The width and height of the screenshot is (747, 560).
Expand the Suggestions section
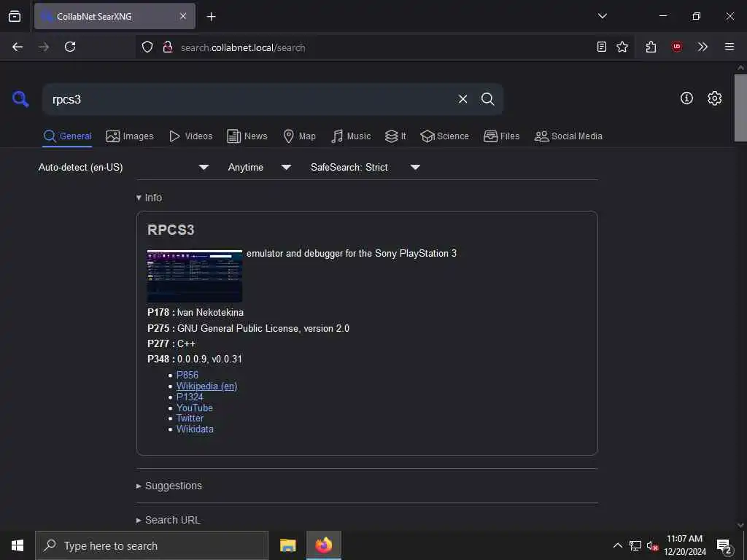169,486
